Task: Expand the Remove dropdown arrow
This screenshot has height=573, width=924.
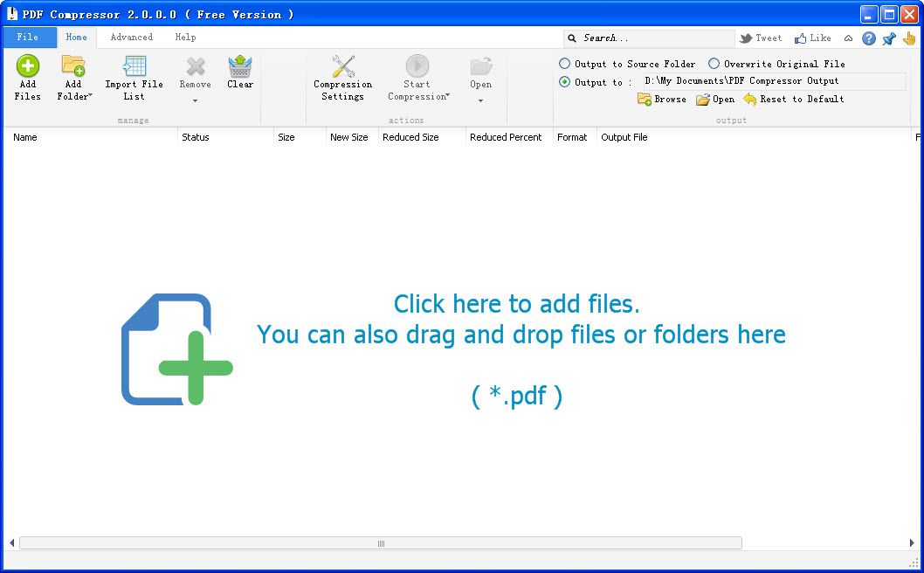Action: pos(195,100)
